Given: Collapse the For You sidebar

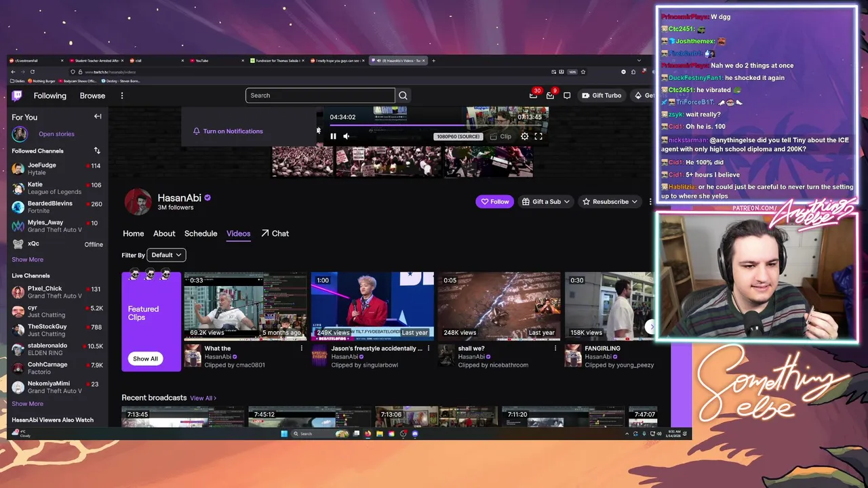Looking at the screenshot, I should click(x=98, y=117).
